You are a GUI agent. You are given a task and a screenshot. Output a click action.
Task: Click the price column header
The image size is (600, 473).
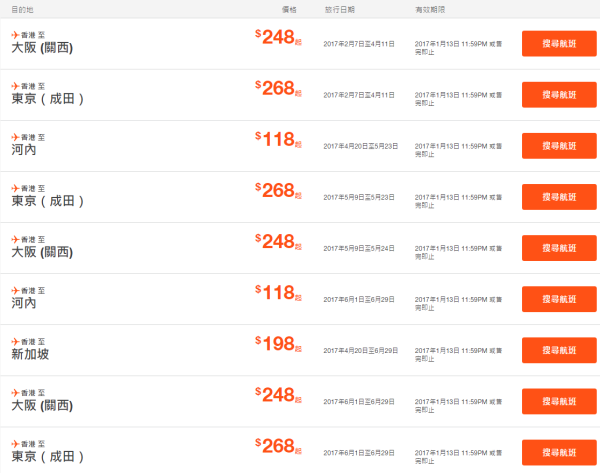point(289,10)
